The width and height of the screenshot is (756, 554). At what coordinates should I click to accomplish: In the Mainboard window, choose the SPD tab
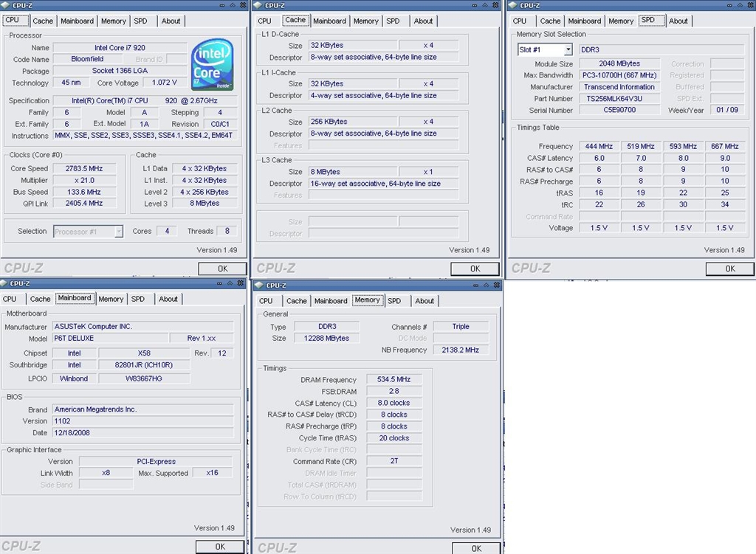[x=138, y=299]
